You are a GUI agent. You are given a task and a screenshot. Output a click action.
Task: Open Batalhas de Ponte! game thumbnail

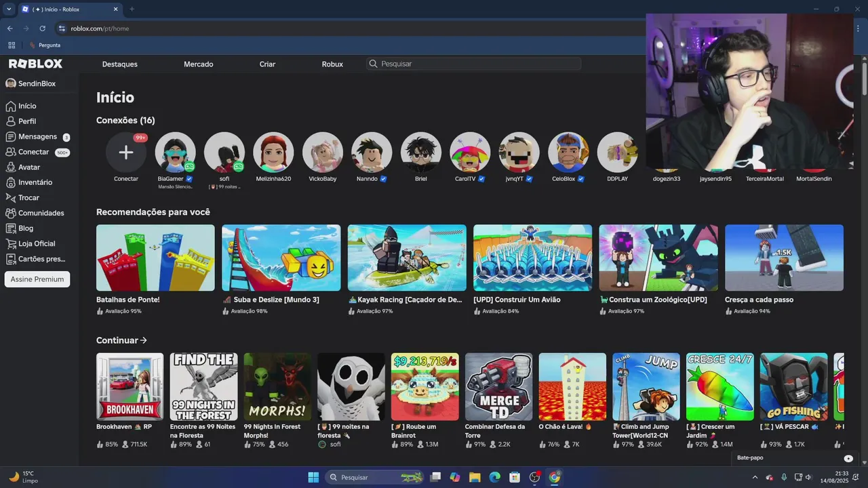click(x=155, y=258)
